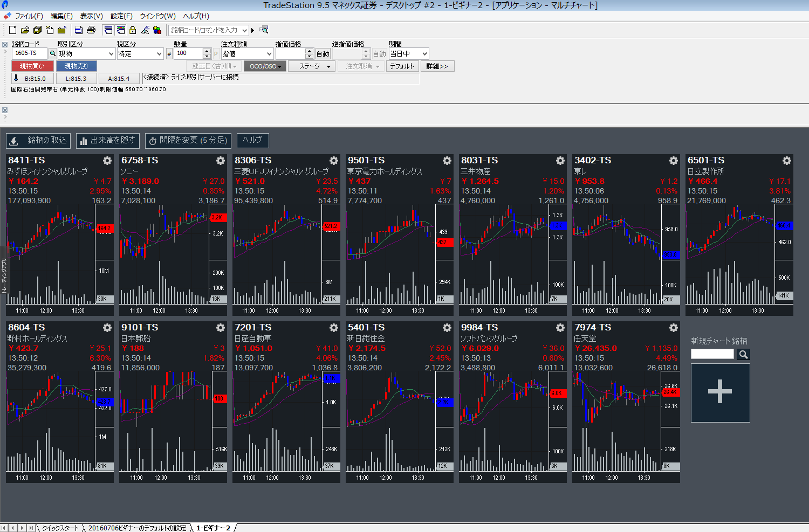809x532 pixels.
Task: Open settings gear for 5401-TS chart
Action: [447, 328]
